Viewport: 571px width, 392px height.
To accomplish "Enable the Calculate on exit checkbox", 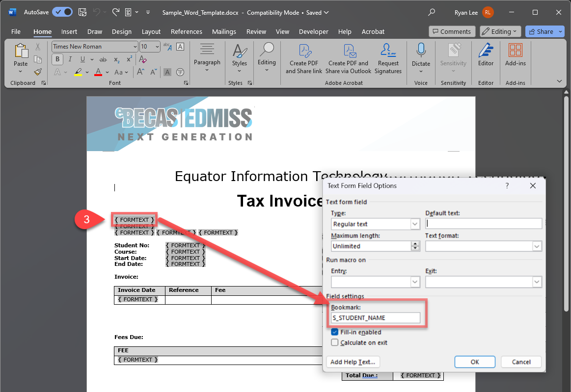I will pyautogui.click(x=335, y=342).
